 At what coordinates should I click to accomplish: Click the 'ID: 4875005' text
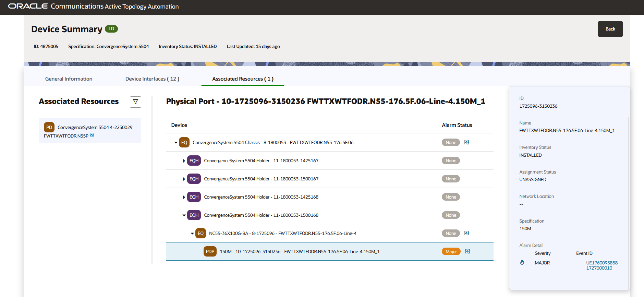click(x=46, y=46)
